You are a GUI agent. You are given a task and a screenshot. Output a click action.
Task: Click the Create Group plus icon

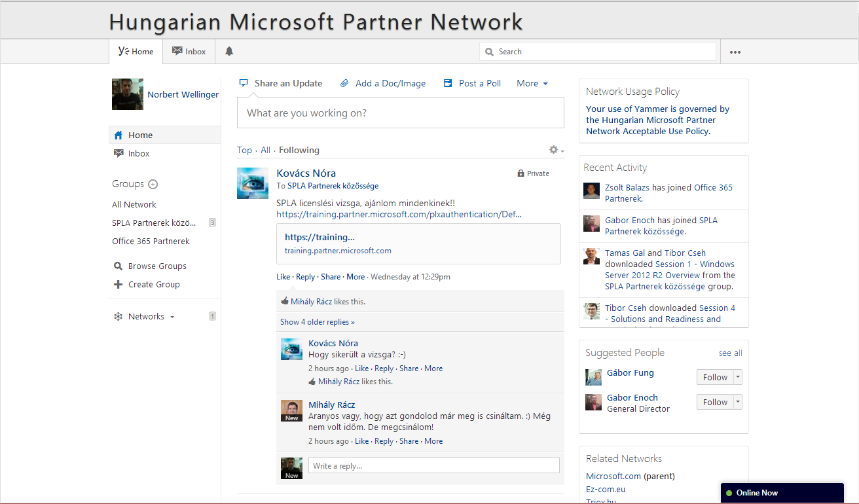coord(119,285)
